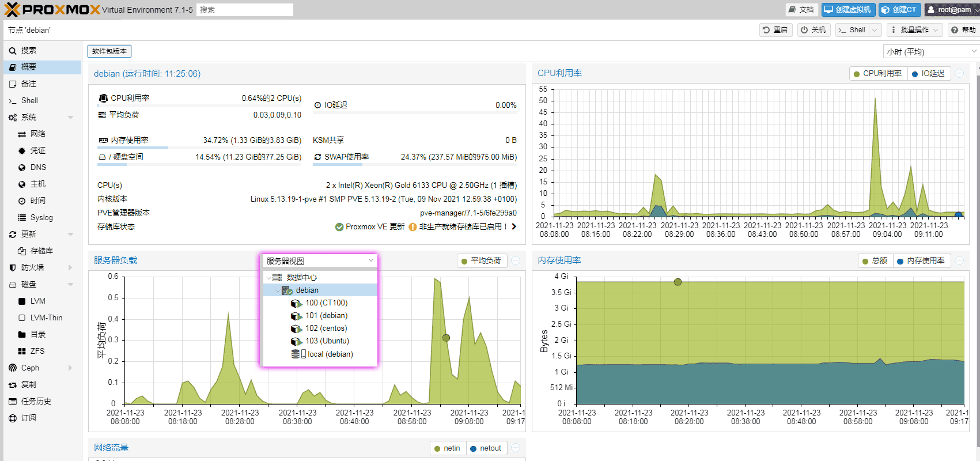Select the 概要 menu item
Viewport: 980px width, 461px height.
[x=42, y=67]
